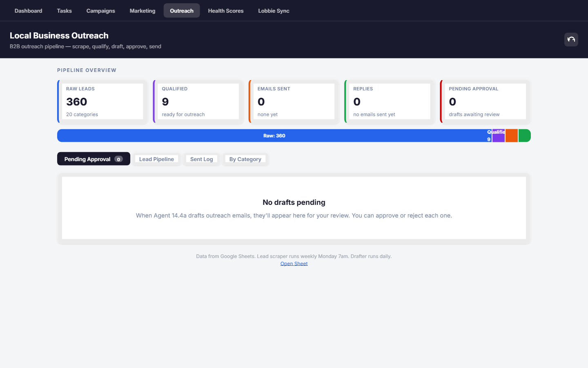Screen dimensions: 588x368
Task: Select the Outreach tab
Action: [181, 10]
